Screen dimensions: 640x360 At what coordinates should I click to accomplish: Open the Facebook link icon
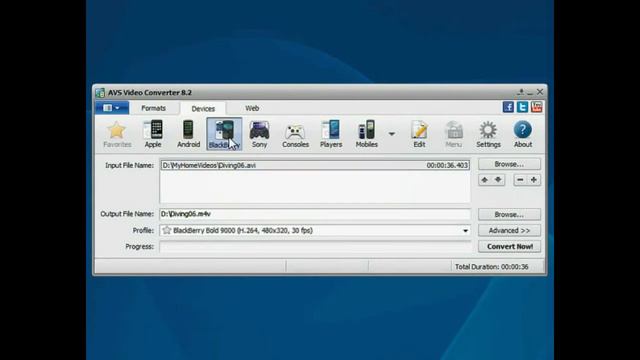pyautogui.click(x=508, y=107)
